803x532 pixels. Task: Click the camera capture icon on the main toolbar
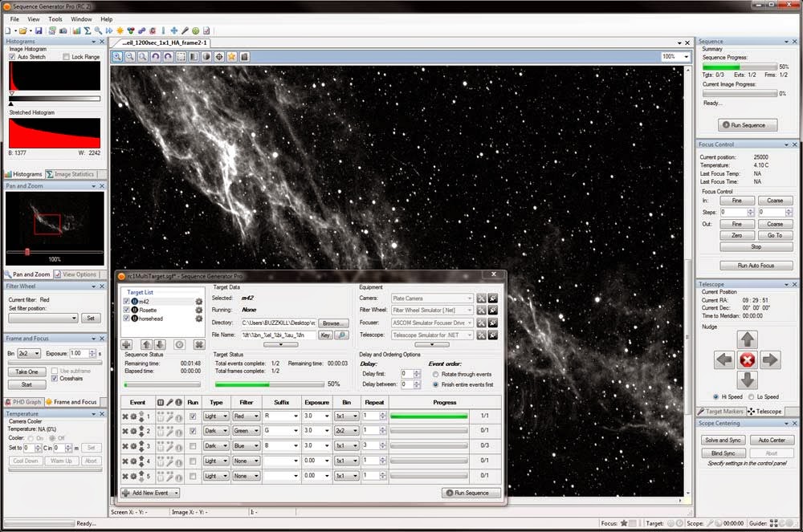pos(63,30)
